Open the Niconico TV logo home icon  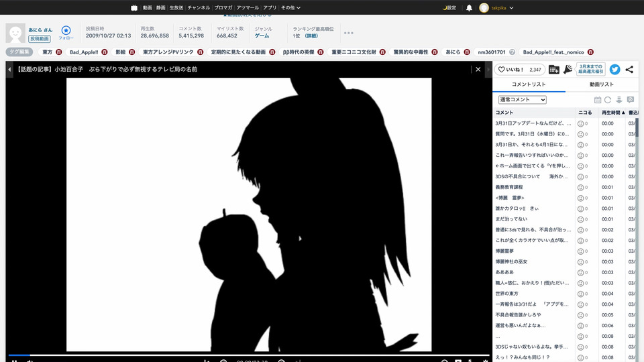[x=134, y=7]
